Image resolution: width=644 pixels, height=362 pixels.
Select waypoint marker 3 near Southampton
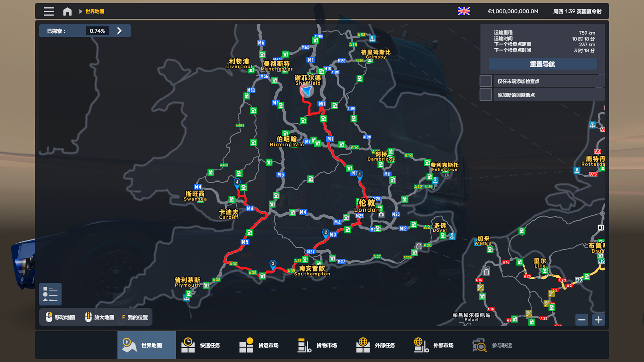pos(273,264)
